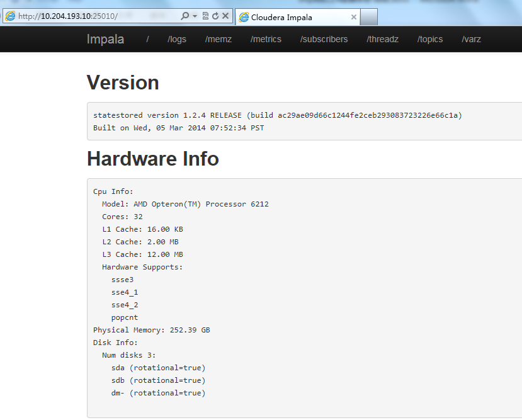This screenshot has width=522, height=420.
Task: Open the /threadz page
Action: pyautogui.click(x=382, y=39)
